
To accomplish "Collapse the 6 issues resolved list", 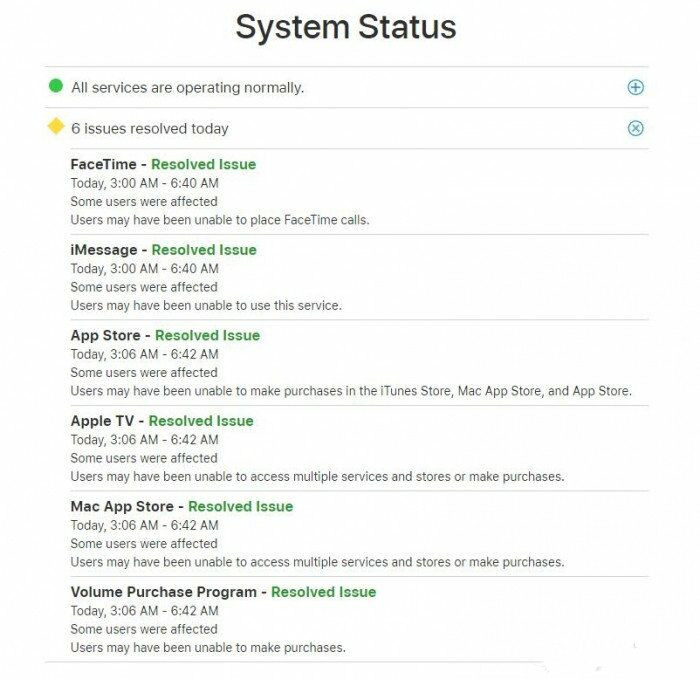I will point(635,128).
